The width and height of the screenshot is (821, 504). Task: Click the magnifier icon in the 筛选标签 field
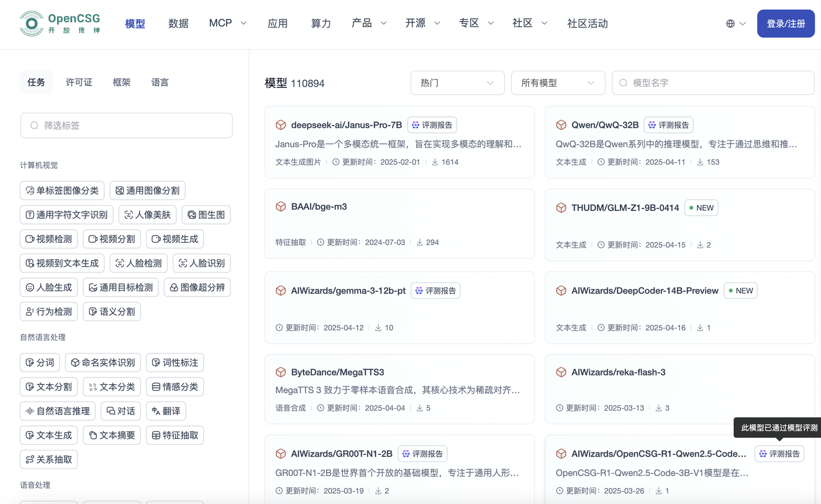(34, 125)
